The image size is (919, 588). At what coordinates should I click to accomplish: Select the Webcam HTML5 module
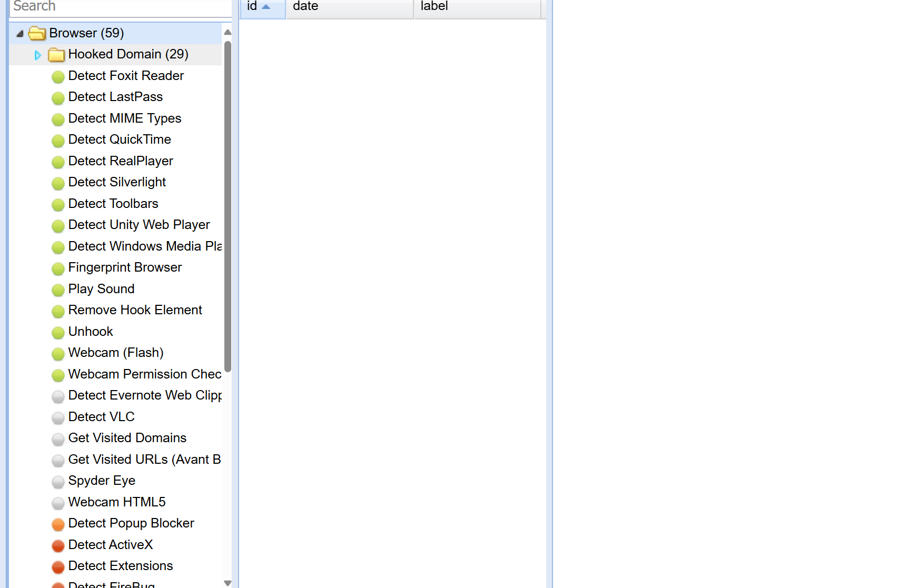coord(117,502)
